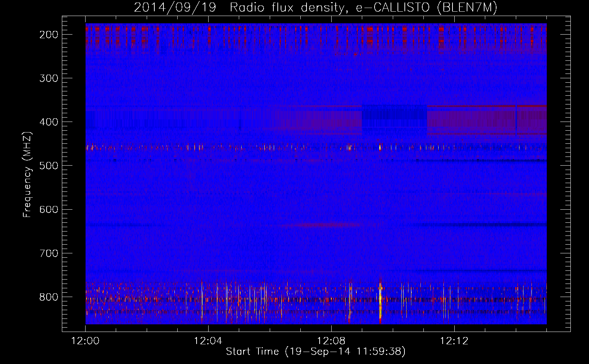Select the 800 frequency tick label
Image resolution: width=589 pixels, height=364 pixels.
pos(48,297)
